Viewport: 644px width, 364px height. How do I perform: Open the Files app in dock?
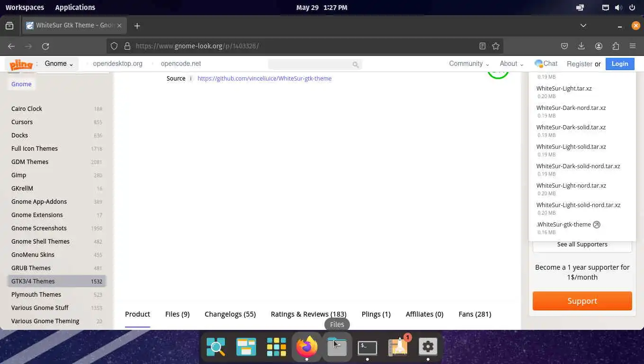(337, 347)
